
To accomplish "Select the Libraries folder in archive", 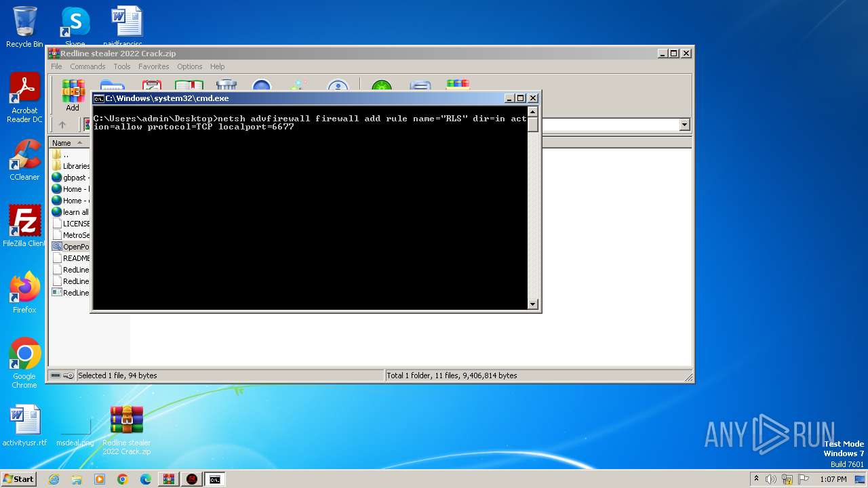I will 71,166.
